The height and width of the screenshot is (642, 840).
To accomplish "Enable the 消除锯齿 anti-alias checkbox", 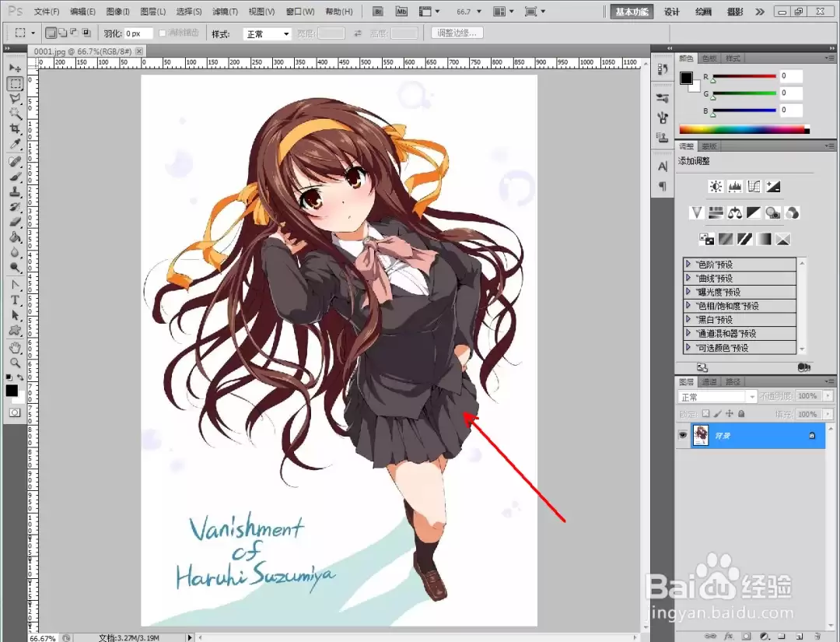I will tap(163, 33).
